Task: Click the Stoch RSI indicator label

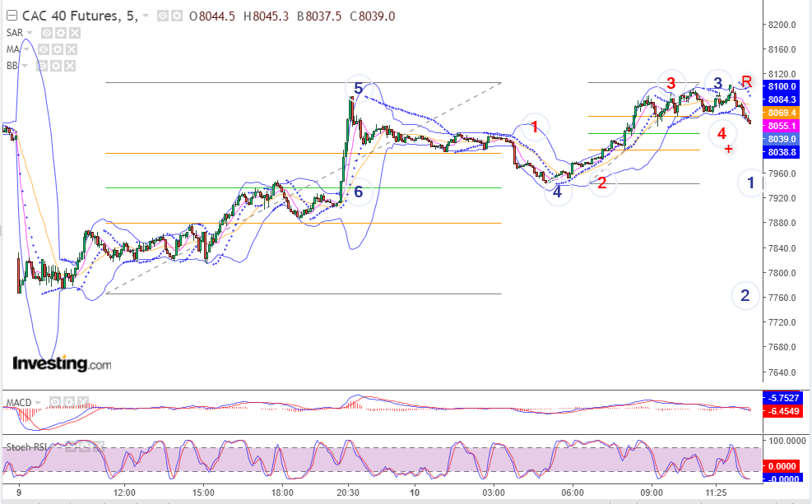Action: click(26, 447)
